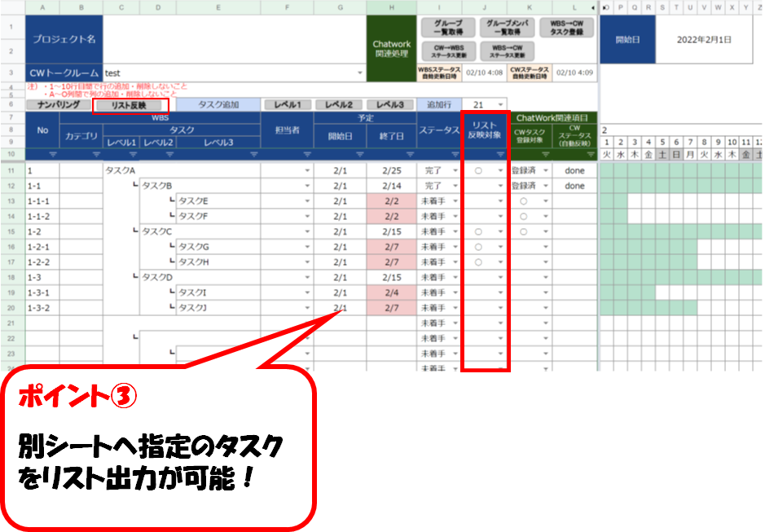Open filter icon under ステータス column
765x532 pixels.
tap(455, 154)
